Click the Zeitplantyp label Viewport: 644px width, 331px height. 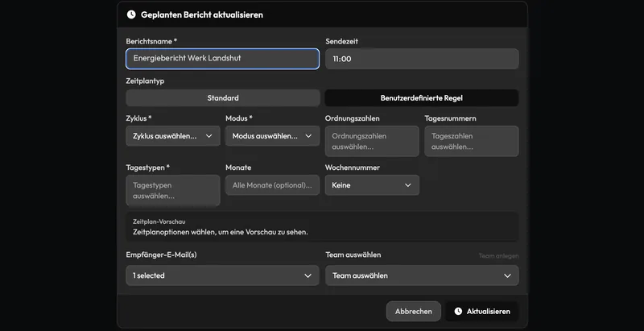pyautogui.click(x=145, y=81)
